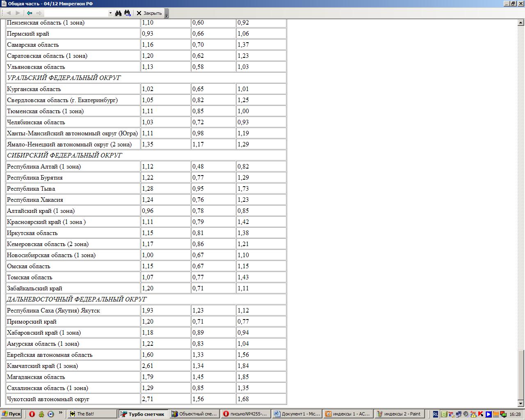Image resolution: width=525 pixels, height=420 pixels.
Task: Select the Иркутская область row name
Action: [x=32, y=233]
